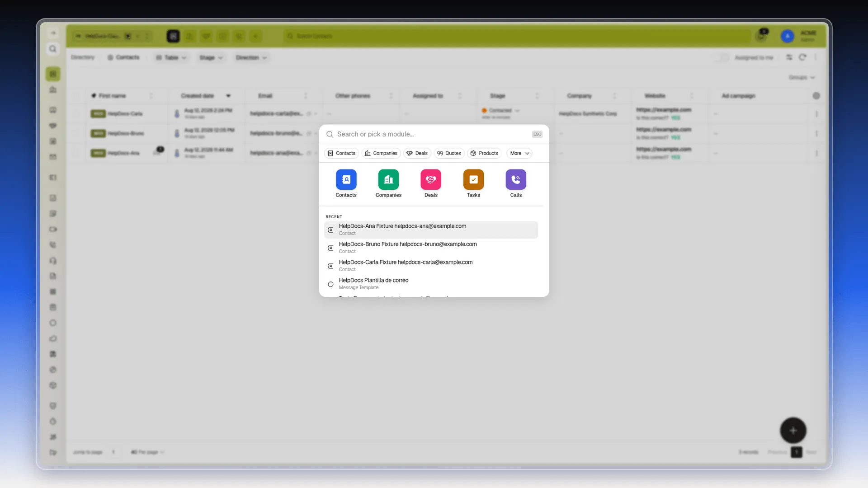Click the contact icon beside HelpDocs-Bruno Fixture
The image size is (868, 488).
pyautogui.click(x=330, y=248)
